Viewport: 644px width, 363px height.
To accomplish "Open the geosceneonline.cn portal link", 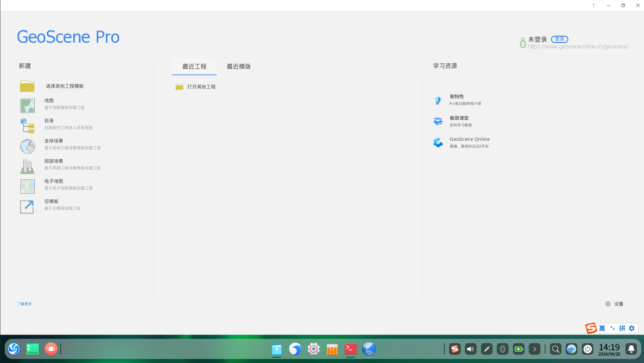I will (x=578, y=47).
